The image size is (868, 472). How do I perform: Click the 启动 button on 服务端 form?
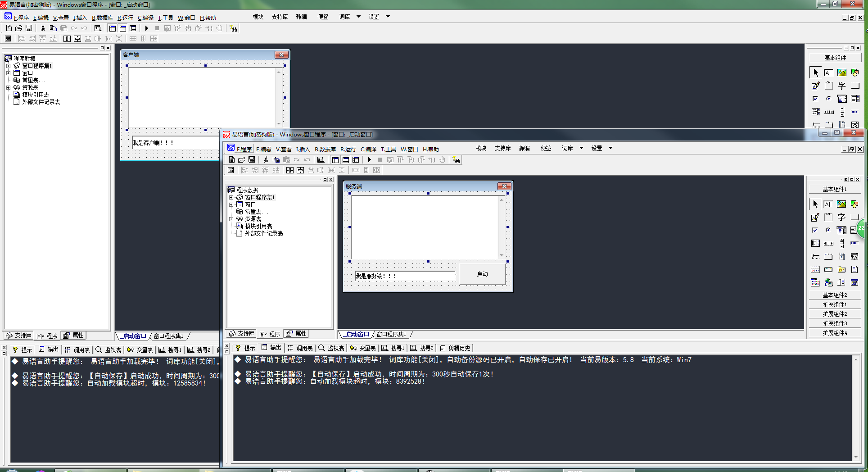(482, 274)
